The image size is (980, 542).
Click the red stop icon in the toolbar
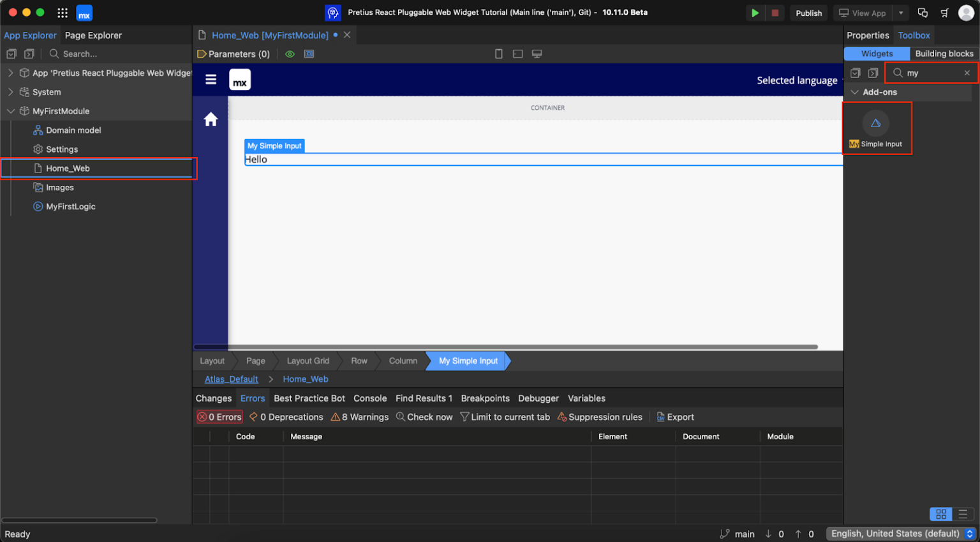[775, 13]
